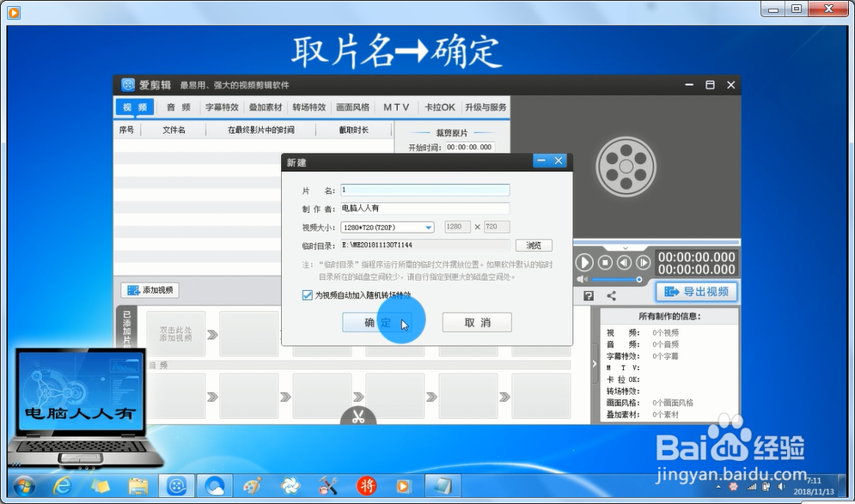Screen dimensions: 855x504
Task: Click the 开始时间 time field
Action: [469, 147]
